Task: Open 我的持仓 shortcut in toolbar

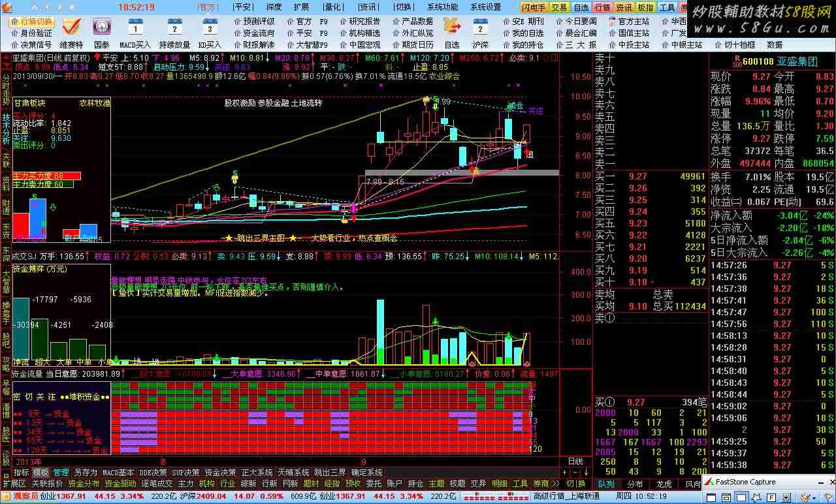Action: click(x=522, y=44)
